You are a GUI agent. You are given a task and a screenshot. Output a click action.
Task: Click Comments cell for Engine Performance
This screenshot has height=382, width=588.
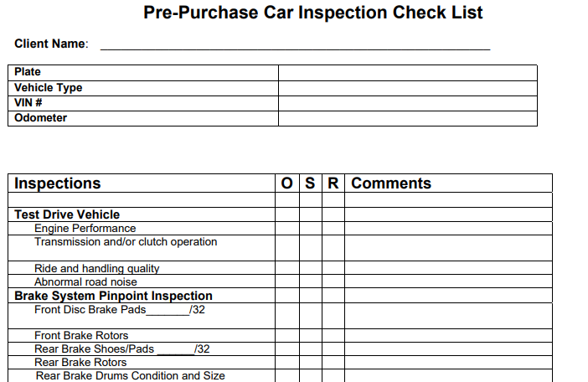tap(448, 229)
